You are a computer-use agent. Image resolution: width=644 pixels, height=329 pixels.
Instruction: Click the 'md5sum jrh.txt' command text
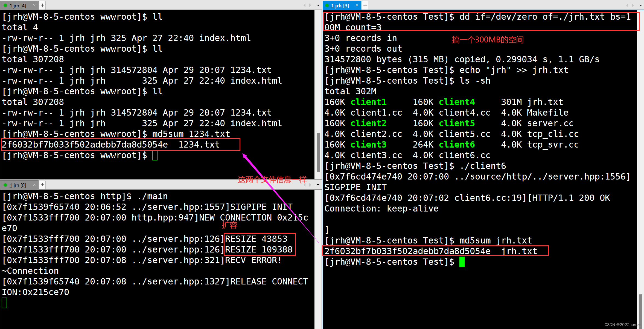[496, 240]
